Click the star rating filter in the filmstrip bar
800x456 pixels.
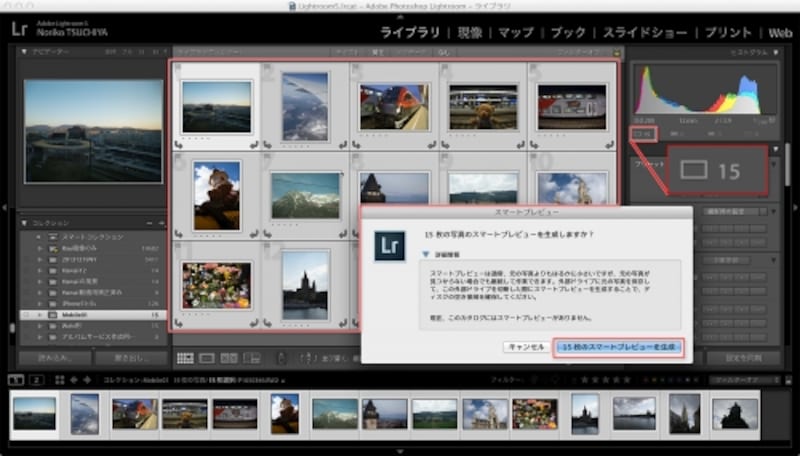604,380
